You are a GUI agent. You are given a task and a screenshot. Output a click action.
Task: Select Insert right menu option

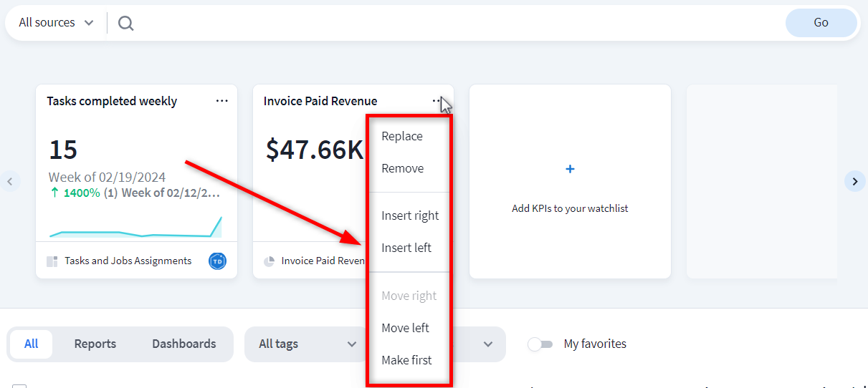click(410, 216)
